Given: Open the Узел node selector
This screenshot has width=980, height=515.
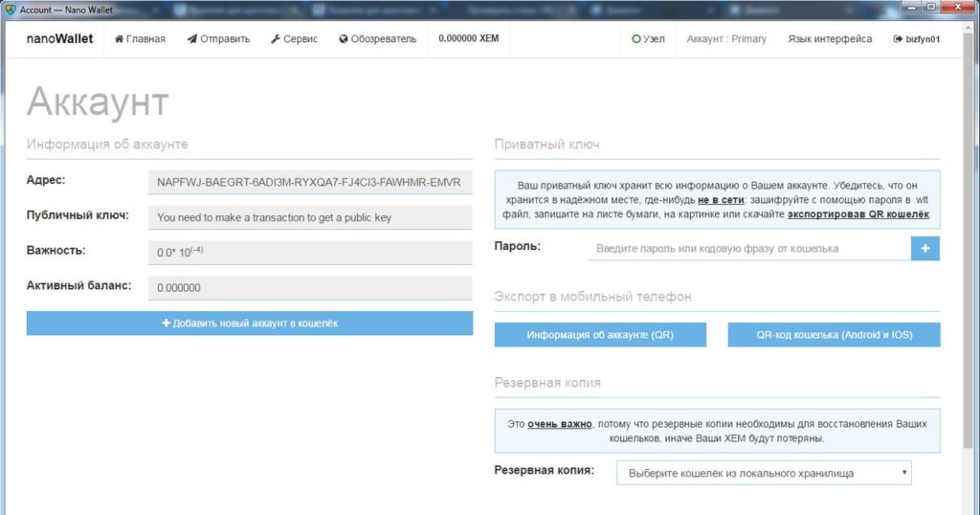Looking at the screenshot, I should (x=648, y=38).
